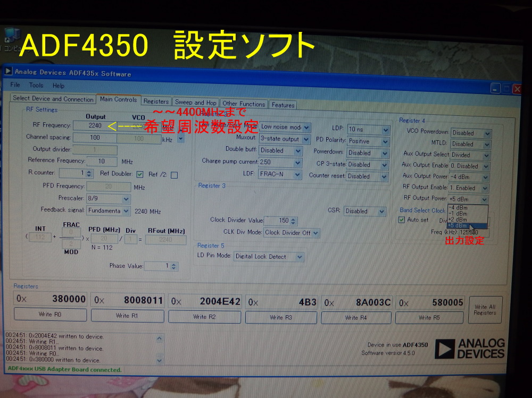Toggle Band Select Clock Auto set

pos(401,219)
